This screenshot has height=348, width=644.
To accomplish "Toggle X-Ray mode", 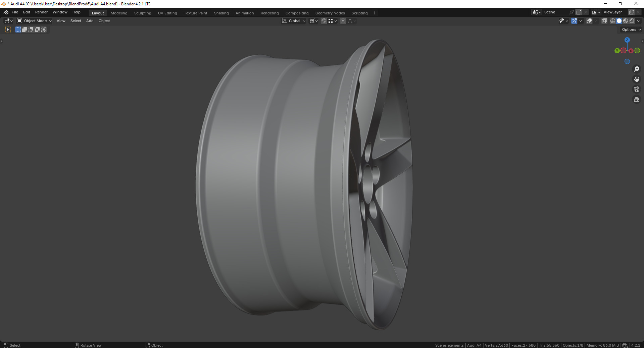I will point(604,21).
